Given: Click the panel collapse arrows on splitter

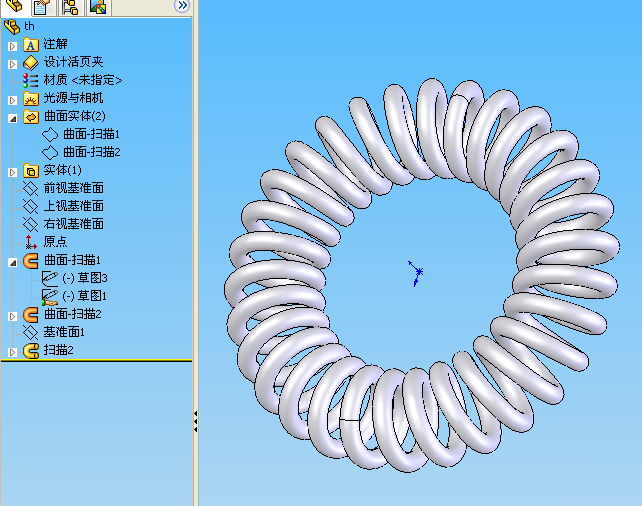Looking at the screenshot, I should tap(196, 422).
